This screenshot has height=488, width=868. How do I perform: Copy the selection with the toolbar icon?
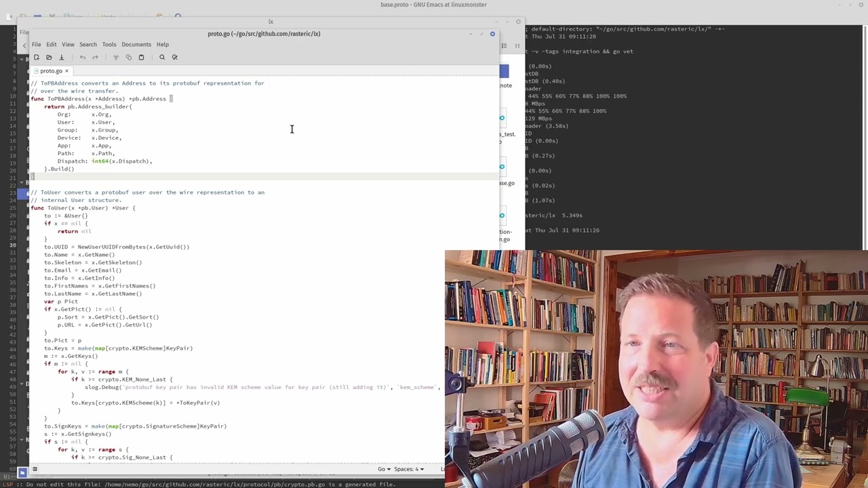click(128, 58)
